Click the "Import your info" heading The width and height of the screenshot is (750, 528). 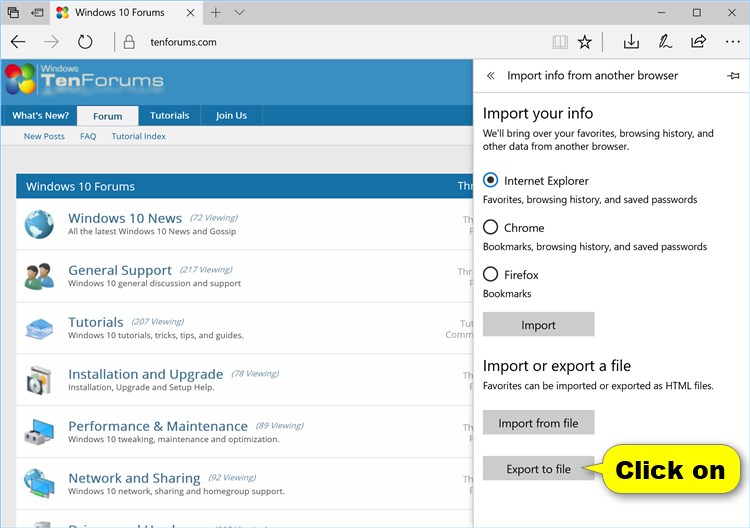pos(538,113)
